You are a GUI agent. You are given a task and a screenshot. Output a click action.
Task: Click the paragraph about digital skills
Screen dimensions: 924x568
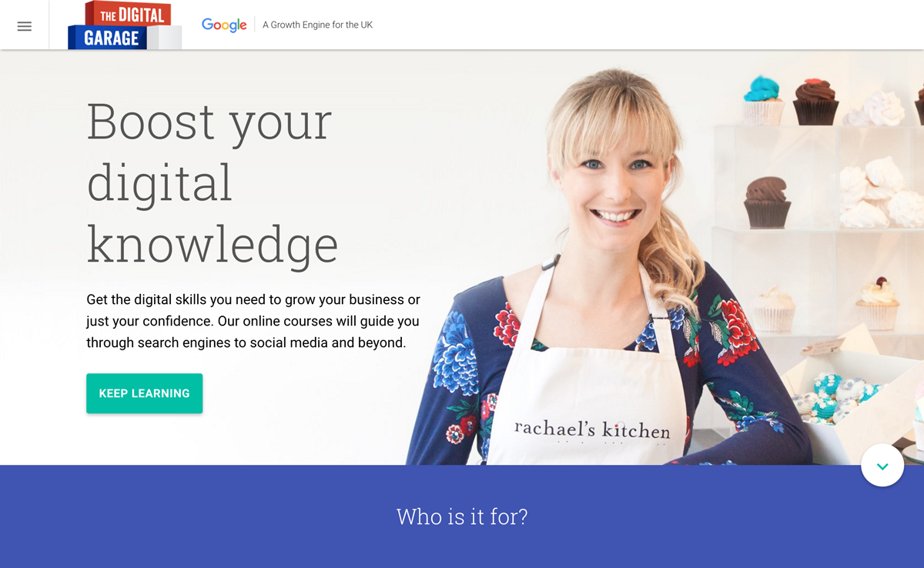point(253,321)
